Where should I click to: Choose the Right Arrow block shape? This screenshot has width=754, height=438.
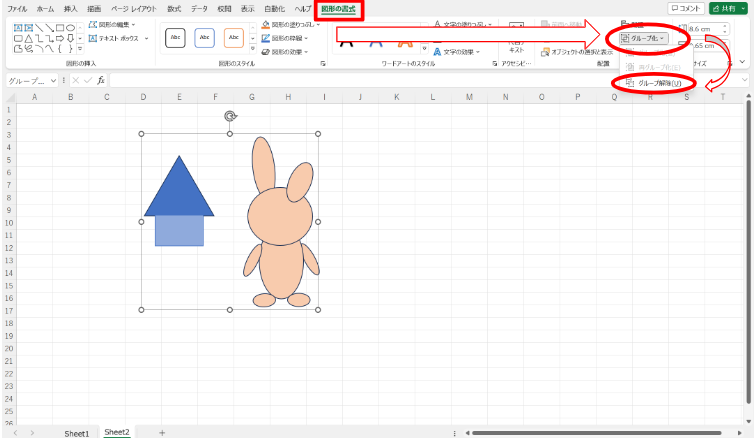pos(60,38)
